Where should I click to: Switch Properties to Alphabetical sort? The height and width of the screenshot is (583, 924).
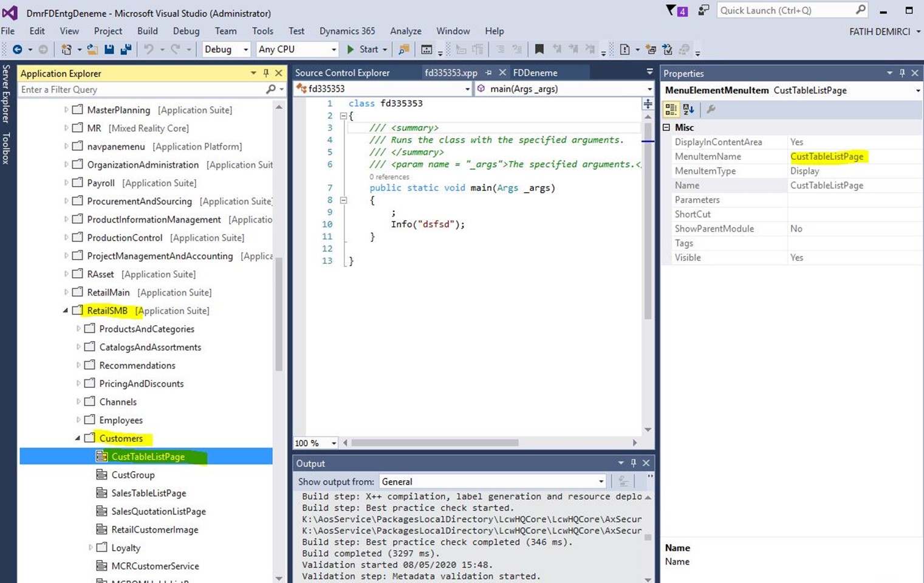688,109
